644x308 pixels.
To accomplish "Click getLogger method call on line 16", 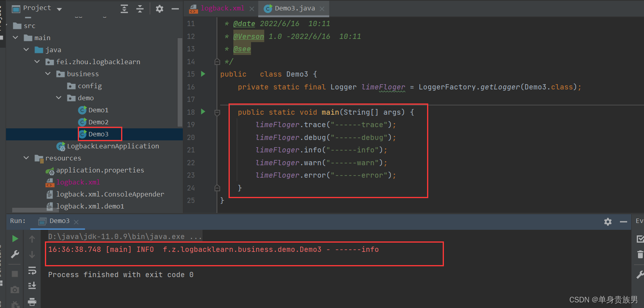I will point(500,87).
